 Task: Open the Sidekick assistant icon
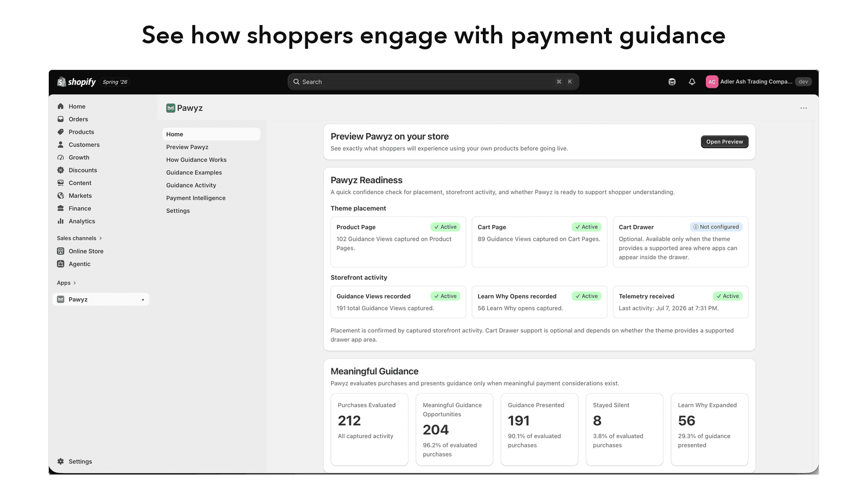pyautogui.click(x=672, y=82)
